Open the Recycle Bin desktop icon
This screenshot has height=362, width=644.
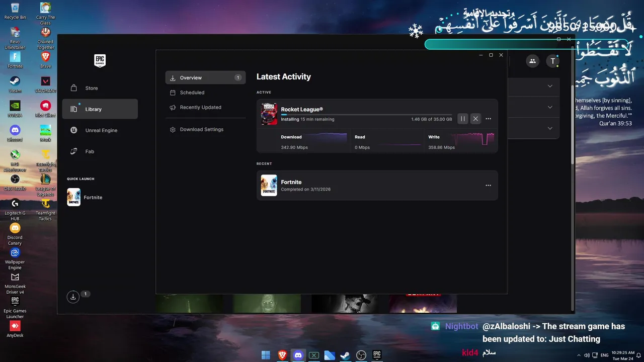coord(15,11)
